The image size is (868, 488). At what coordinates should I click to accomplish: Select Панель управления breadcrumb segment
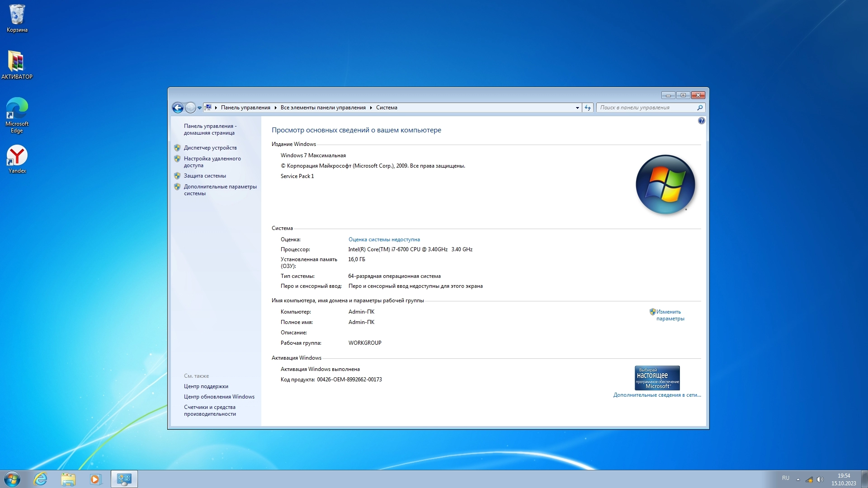pos(245,108)
